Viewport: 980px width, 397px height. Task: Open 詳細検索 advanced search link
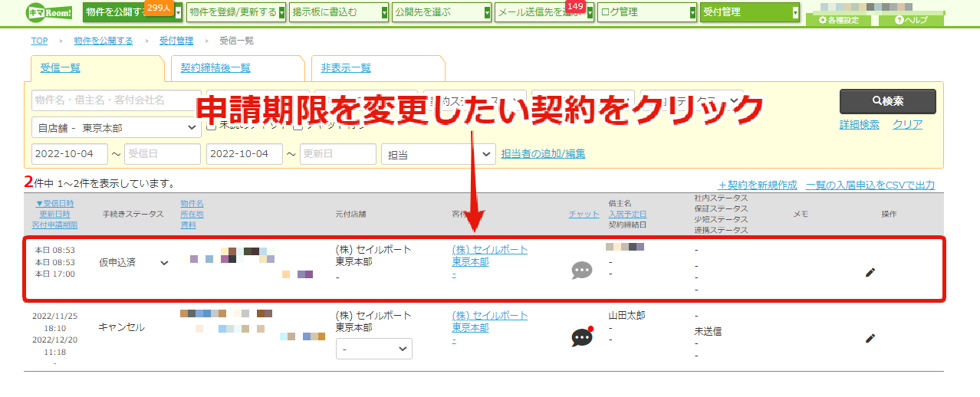[860, 124]
